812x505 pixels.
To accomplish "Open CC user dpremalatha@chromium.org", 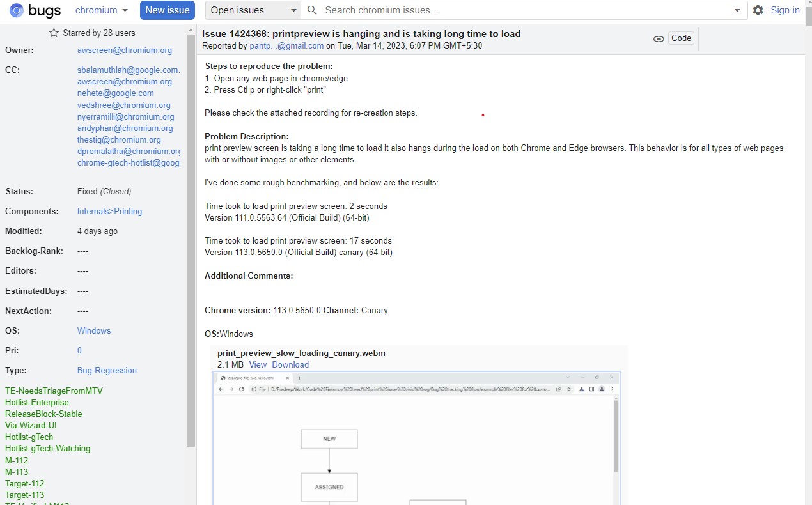I will pos(129,151).
